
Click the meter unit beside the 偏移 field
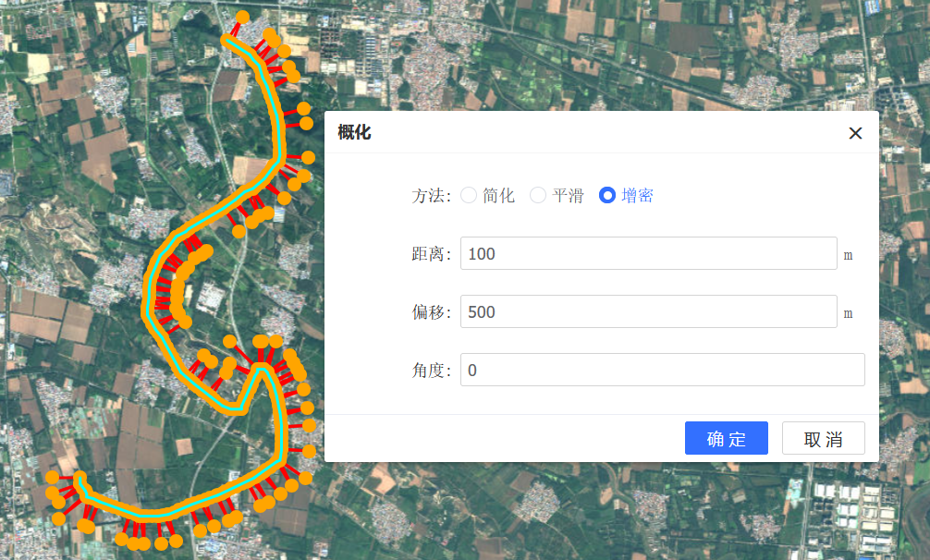pyautogui.click(x=848, y=312)
